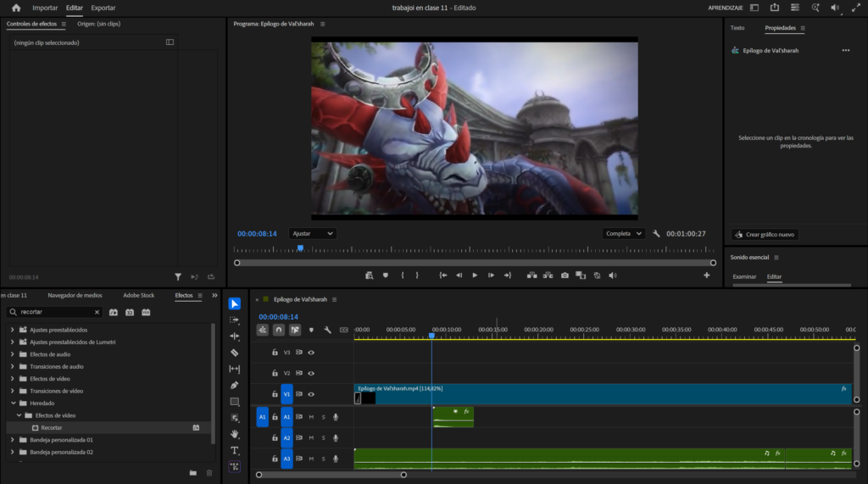Open workspaces layout icon

click(754, 8)
